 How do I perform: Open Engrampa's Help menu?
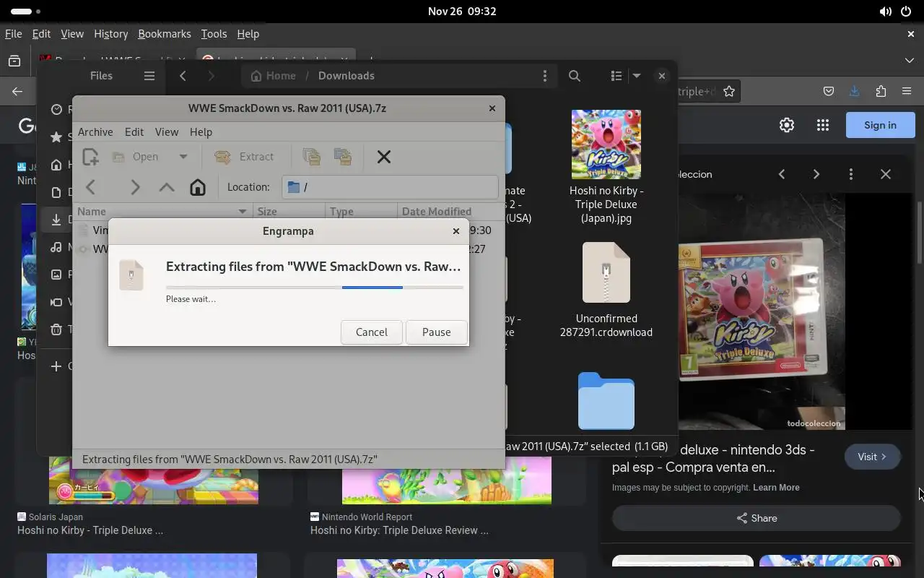(201, 132)
